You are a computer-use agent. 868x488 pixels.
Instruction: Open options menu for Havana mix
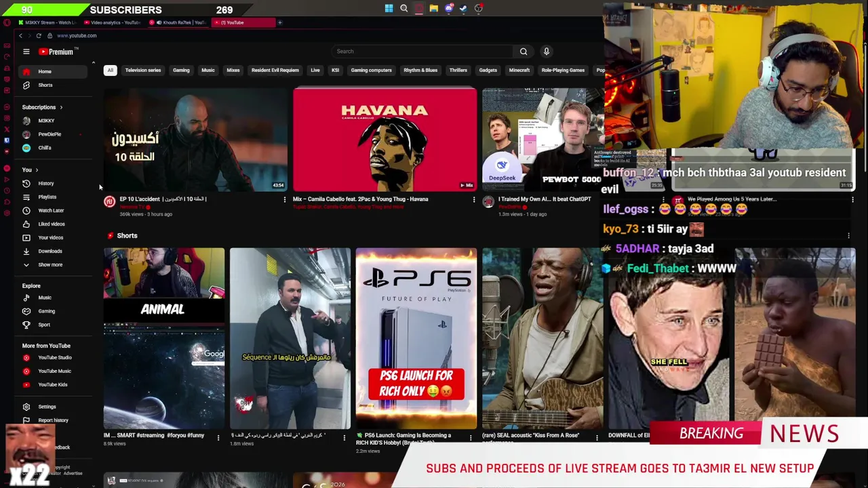[x=474, y=200]
